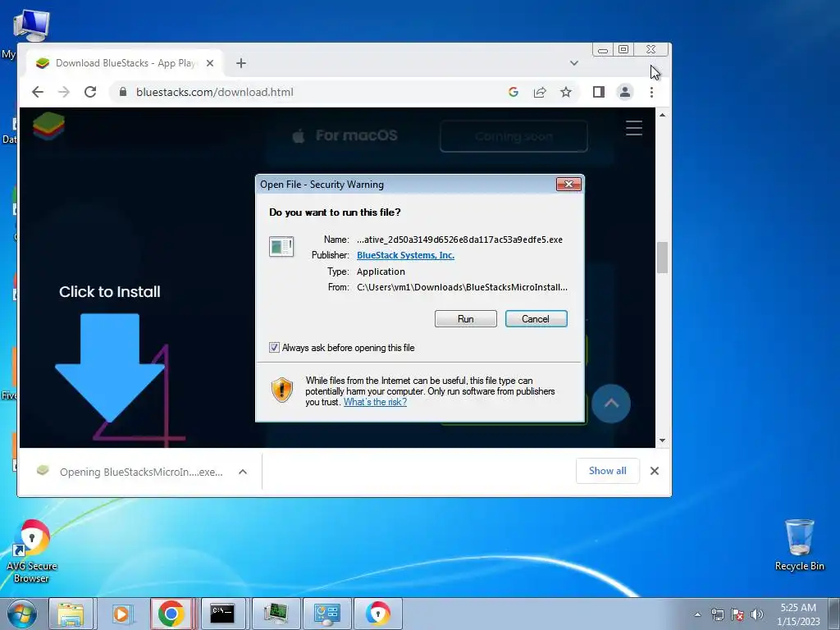The width and height of the screenshot is (840, 630).
Task: Select the Recycle Bin desktop icon
Action: point(799,546)
